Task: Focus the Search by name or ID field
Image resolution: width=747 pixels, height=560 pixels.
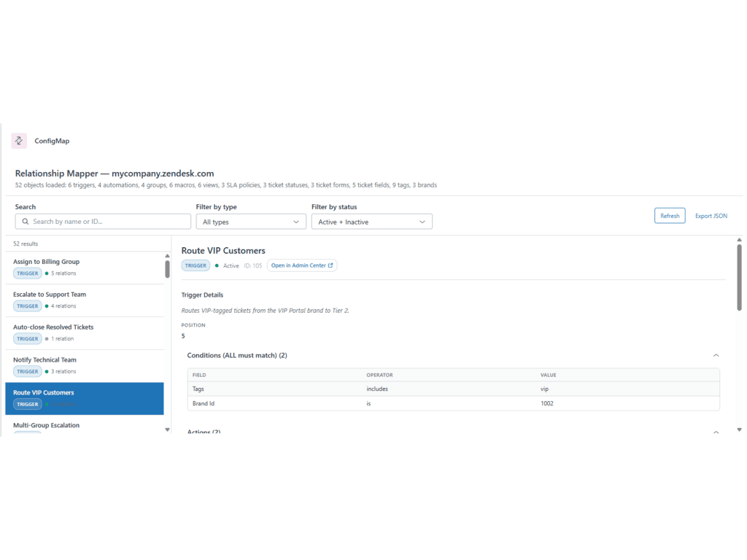Action: [x=103, y=222]
